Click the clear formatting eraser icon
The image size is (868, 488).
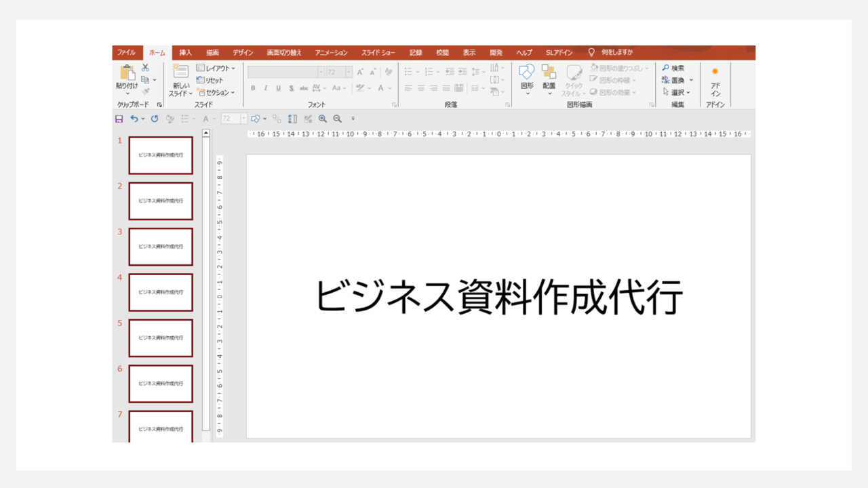[x=389, y=72]
